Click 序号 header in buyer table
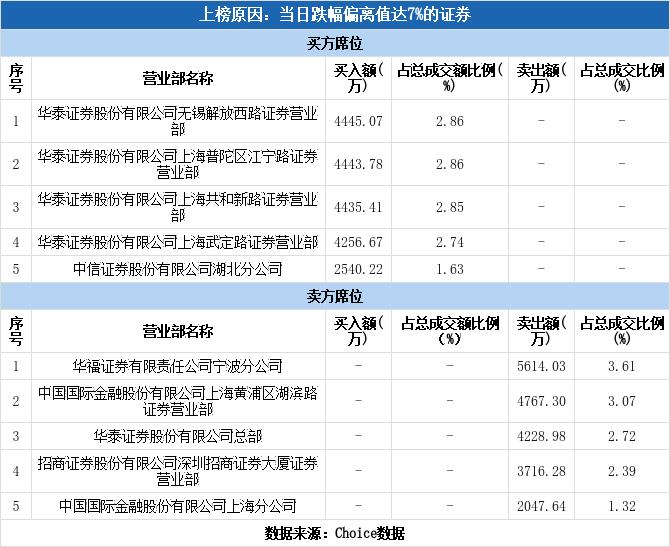670x547 pixels. click(x=16, y=79)
